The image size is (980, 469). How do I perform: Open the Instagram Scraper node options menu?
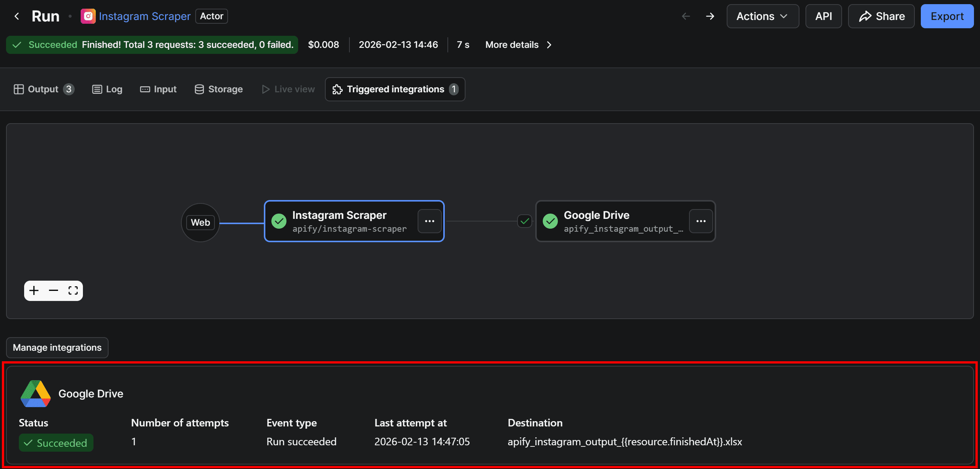click(x=429, y=221)
